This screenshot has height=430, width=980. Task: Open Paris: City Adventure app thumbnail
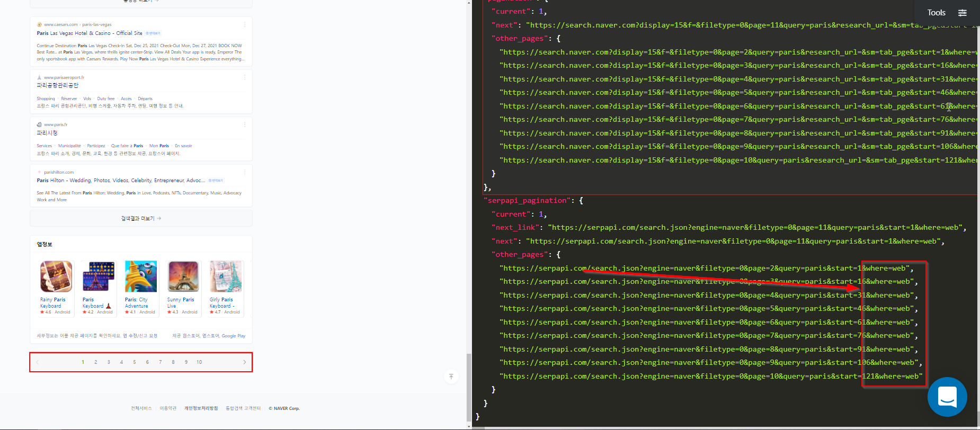coord(141,276)
